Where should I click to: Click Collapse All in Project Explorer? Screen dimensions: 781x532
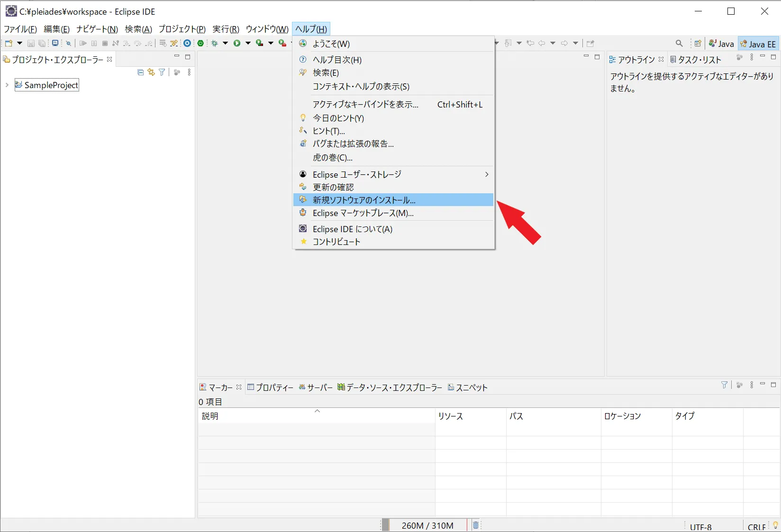(140, 72)
